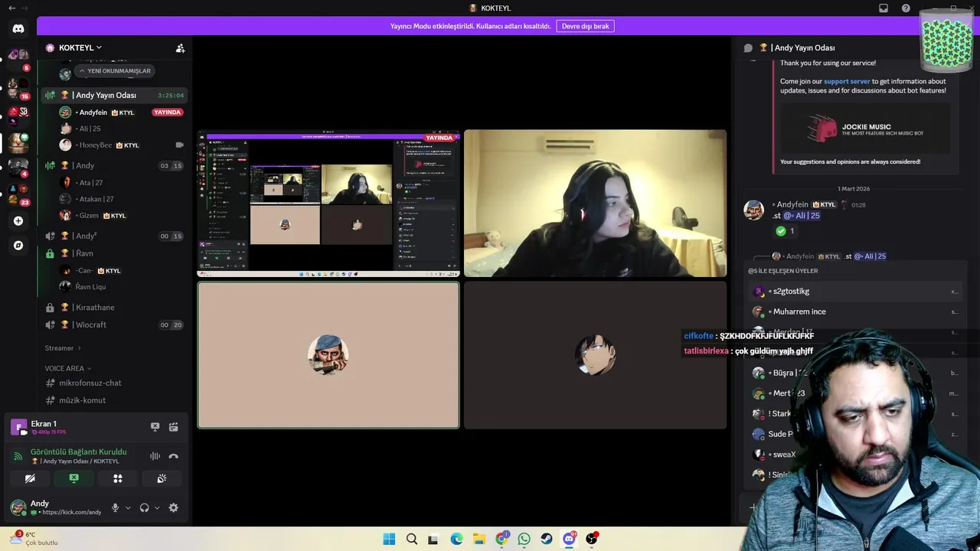Click the Ekran 1 stream label
This screenshot has height=551, width=980.
[44, 424]
